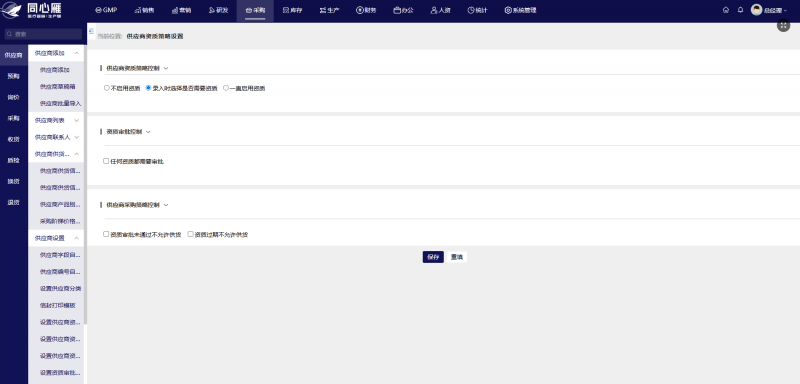
Task: Click the 保存 button
Action: 433,257
